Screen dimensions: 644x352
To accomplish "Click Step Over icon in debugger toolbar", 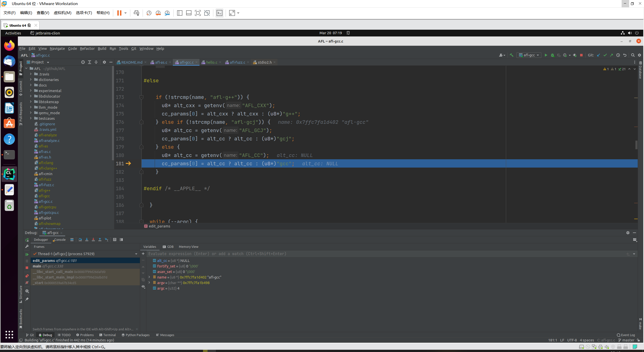I will tap(80, 240).
